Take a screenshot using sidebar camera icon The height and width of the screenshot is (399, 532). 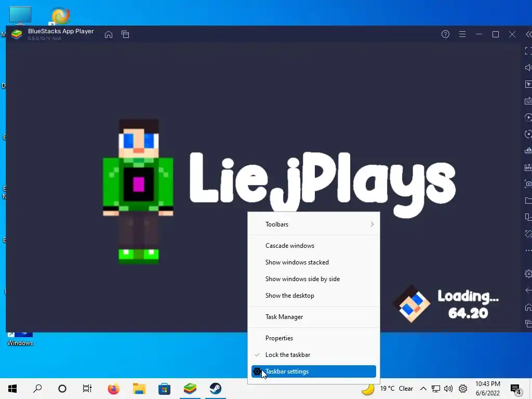click(x=528, y=184)
